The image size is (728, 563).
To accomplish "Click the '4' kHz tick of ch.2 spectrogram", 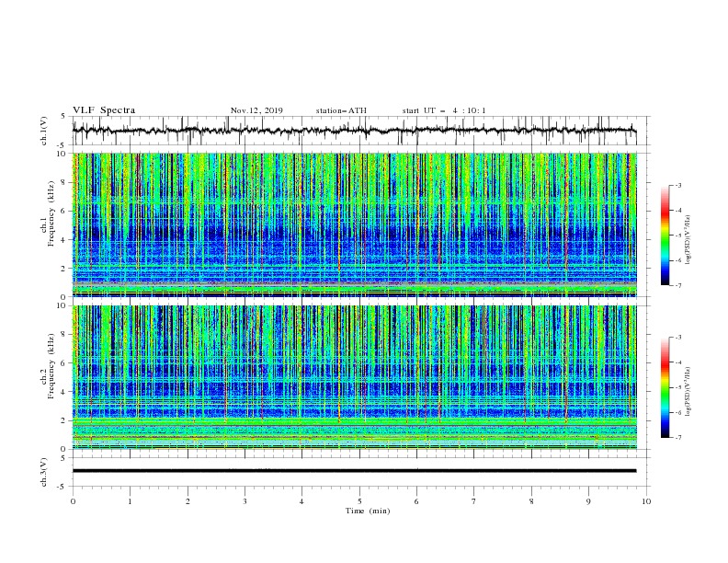I will (x=64, y=392).
